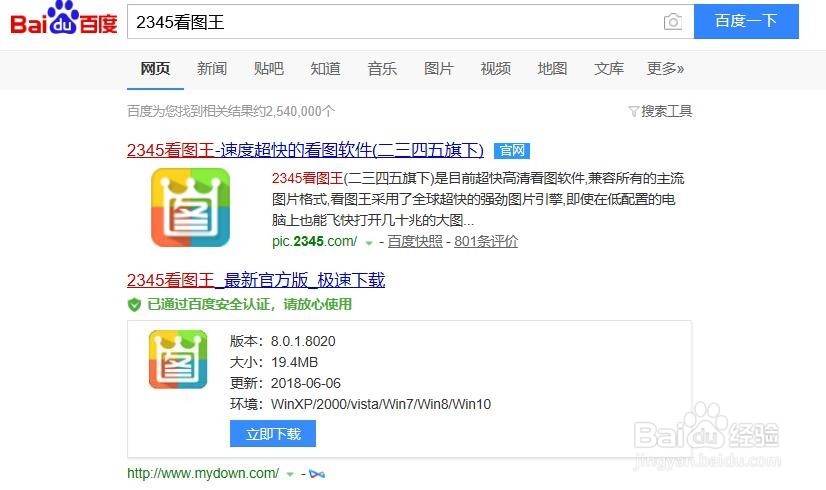Open 2345看图王_最新官方版_极速下载 result
Image resolution: width=826 pixels, height=490 pixels.
pos(256,280)
